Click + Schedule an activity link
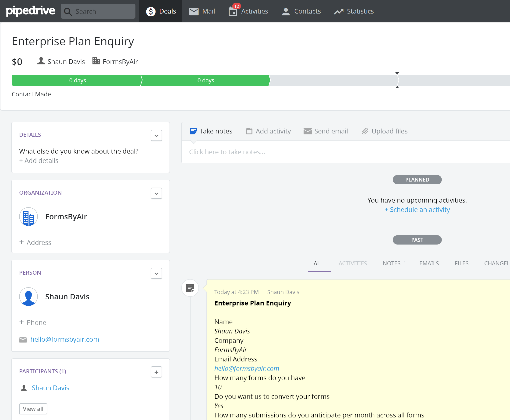 (x=417, y=210)
